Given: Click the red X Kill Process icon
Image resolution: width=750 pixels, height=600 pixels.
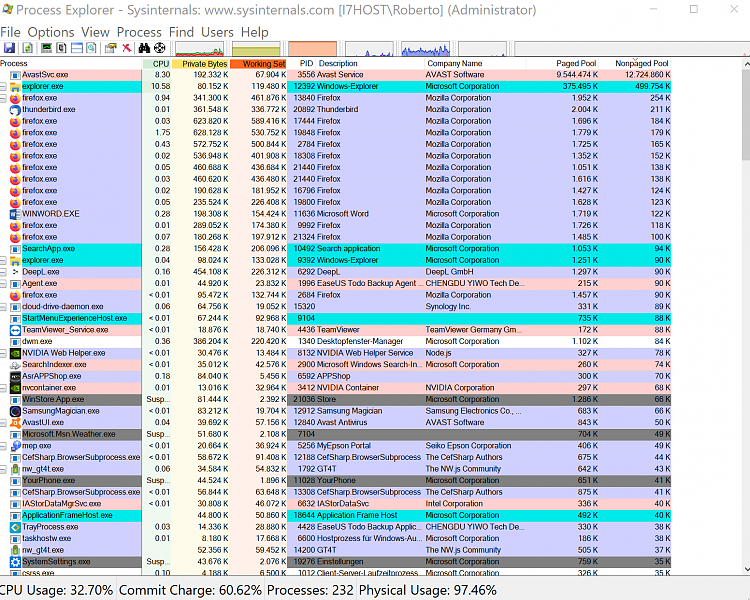Looking at the screenshot, I should (x=126, y=48).
